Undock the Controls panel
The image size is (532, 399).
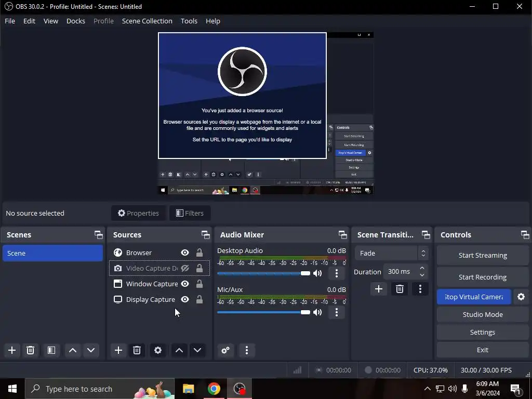tap(525, 235)
